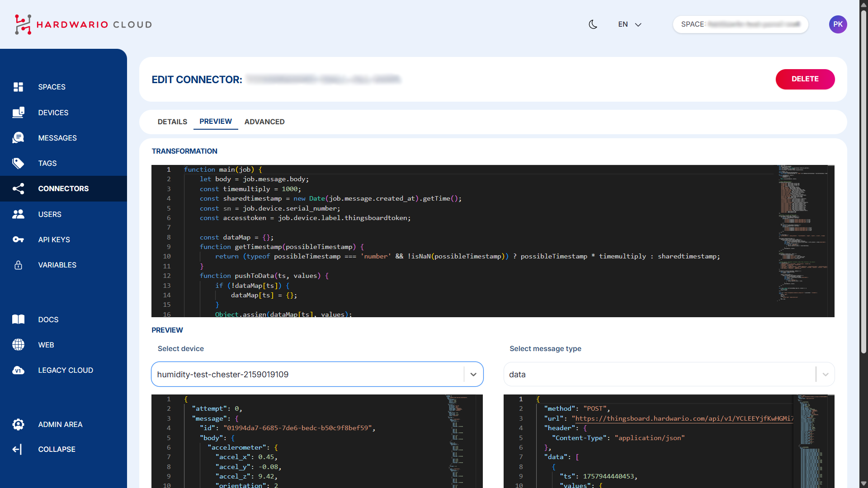Collapse the navigation sidebar
This screenshot has height=488, width=868.
(57, 449)
